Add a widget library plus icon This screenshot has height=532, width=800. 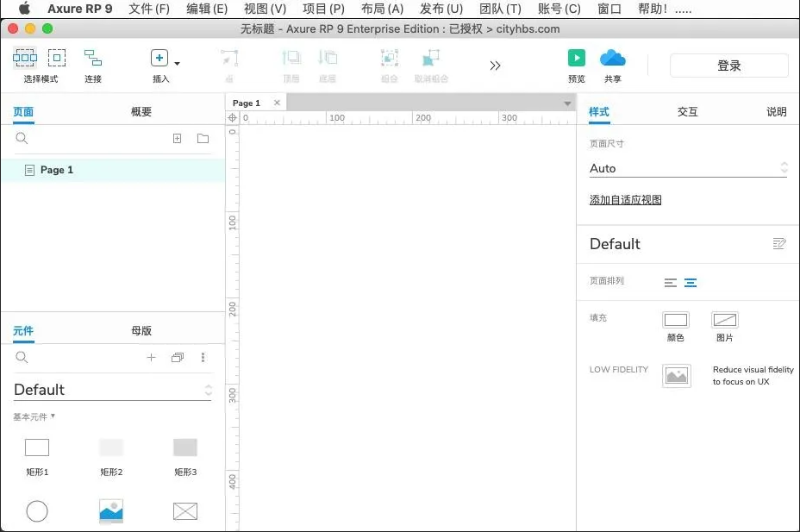pyautogui.click(x=151, y=358)
